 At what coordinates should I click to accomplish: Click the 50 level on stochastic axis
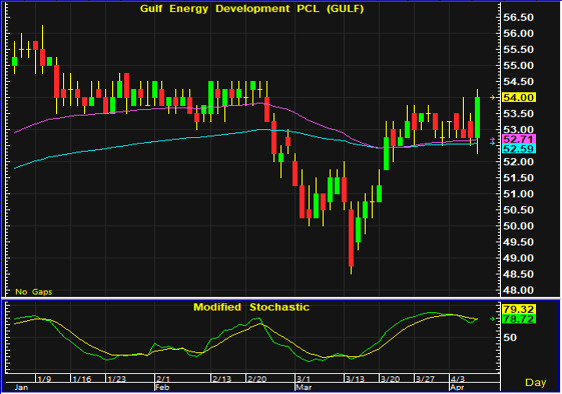510,337
